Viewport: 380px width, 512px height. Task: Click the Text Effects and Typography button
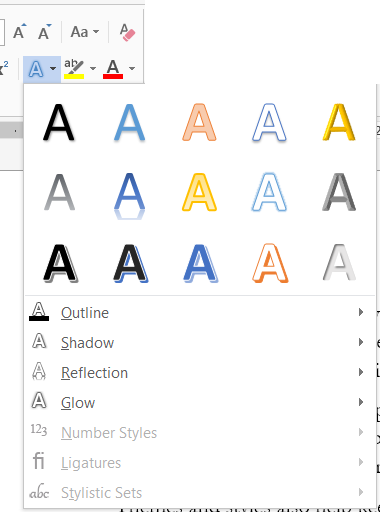coord(42,69)
